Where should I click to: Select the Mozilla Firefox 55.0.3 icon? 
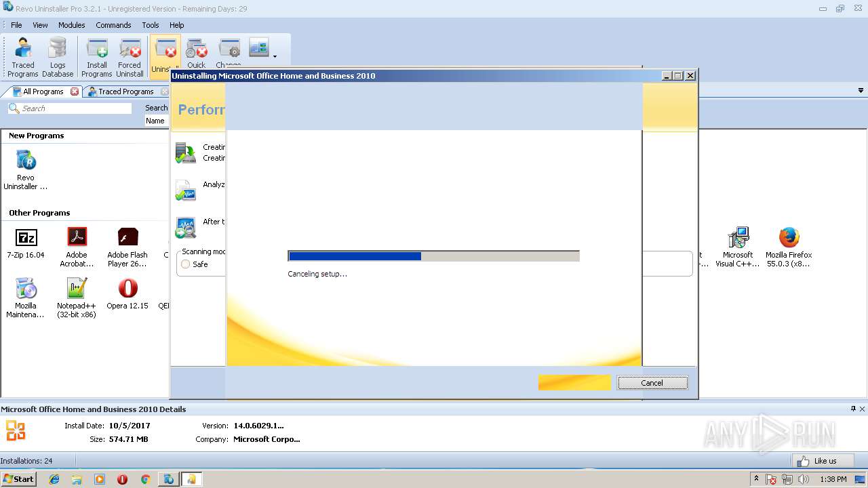point(789,247)
